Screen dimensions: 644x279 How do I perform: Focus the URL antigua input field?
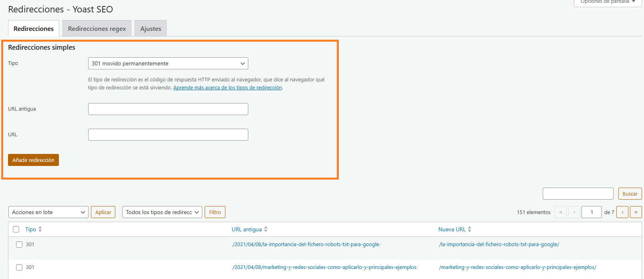[x=168, y=109]
